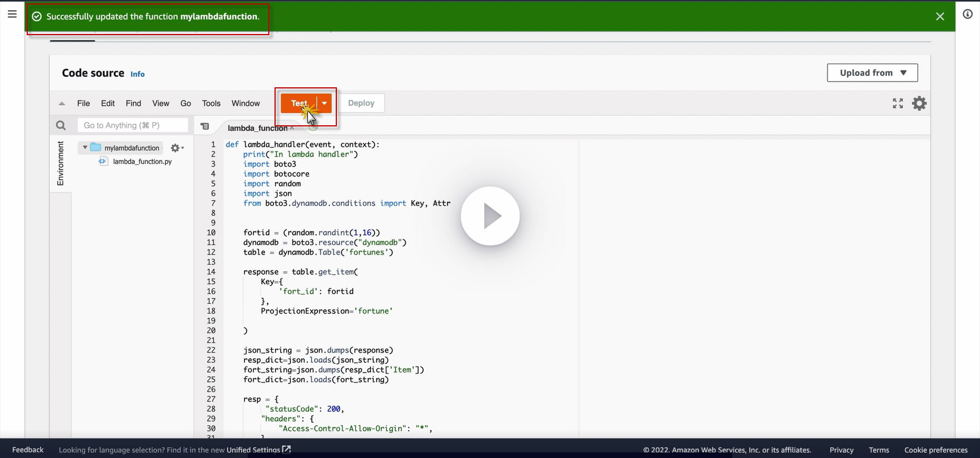Open the Go menu
980x458 pixels.
click(x=185, y=103)
